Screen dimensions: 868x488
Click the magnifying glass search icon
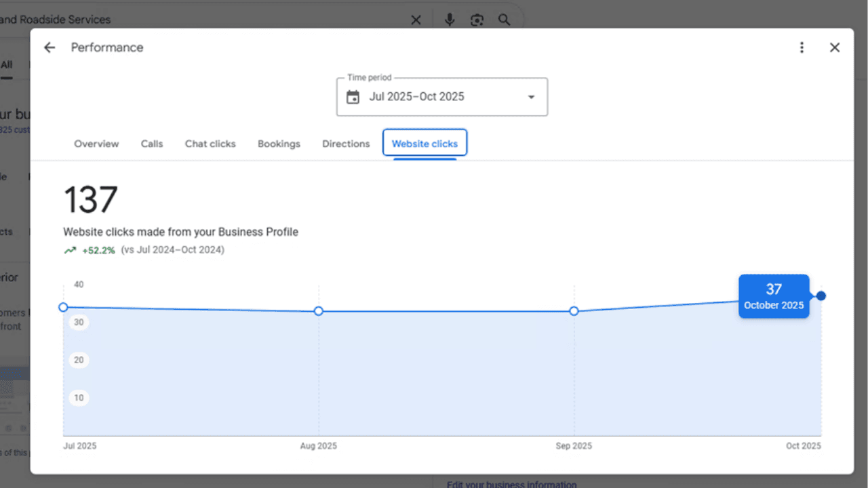tap(504, 20)
